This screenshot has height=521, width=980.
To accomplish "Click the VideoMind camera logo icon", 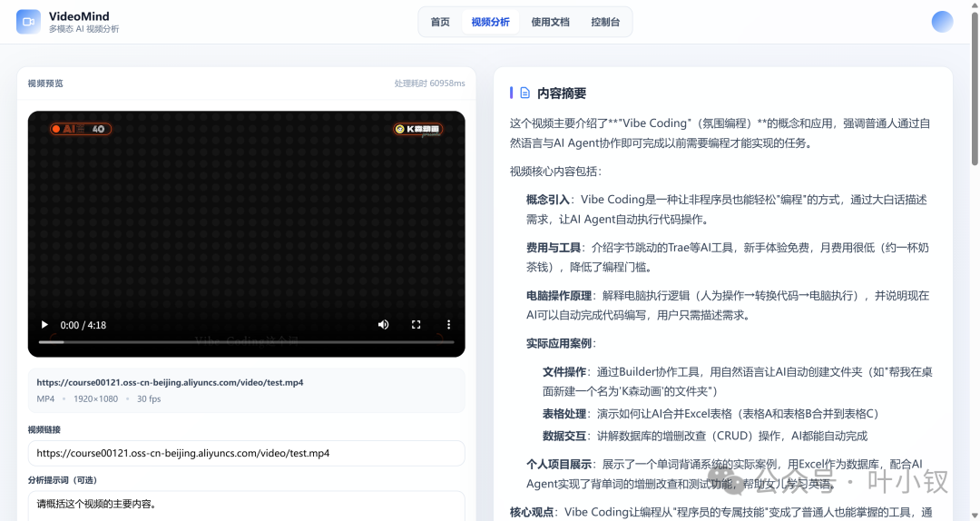I will [x=28, y=22].
